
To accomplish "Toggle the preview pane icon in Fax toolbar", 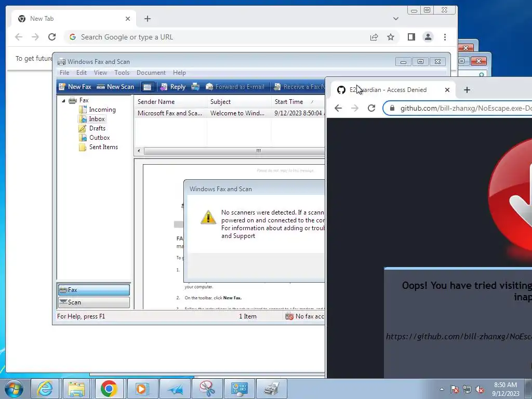I will (147, 87).
